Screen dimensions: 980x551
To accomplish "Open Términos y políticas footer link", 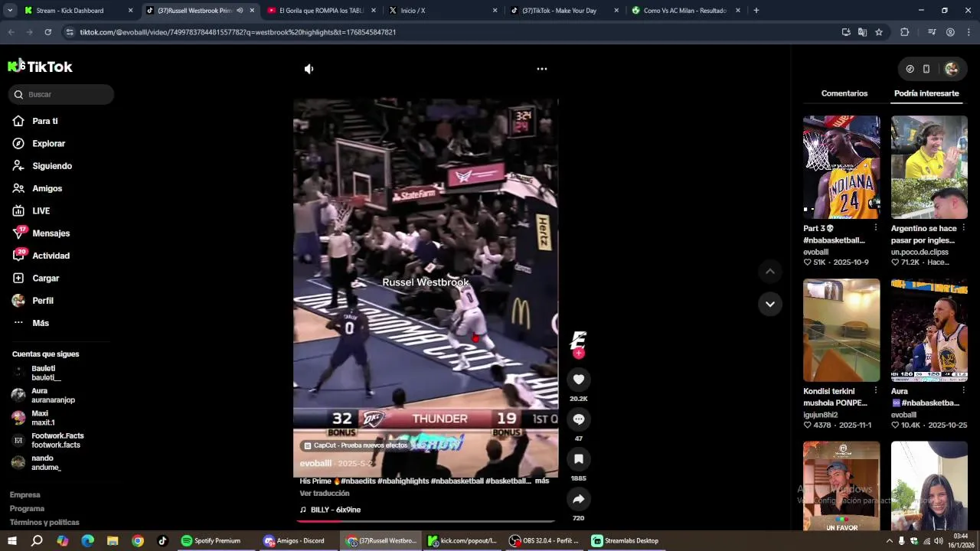I will click(44, 523).
